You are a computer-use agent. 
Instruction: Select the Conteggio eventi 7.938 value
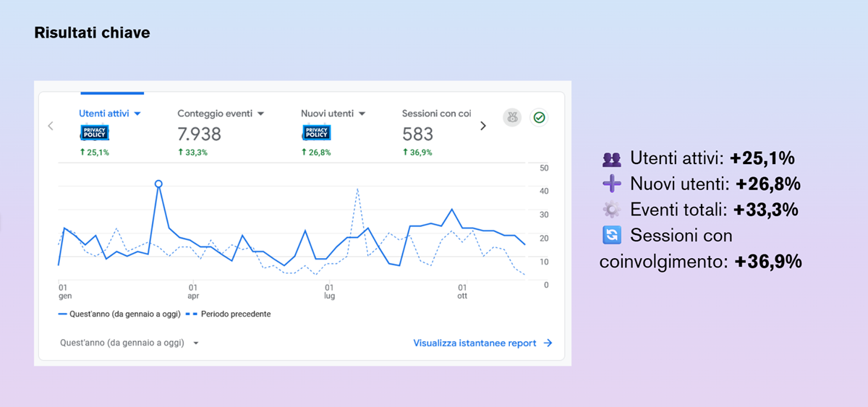click(x=199, y=134)
